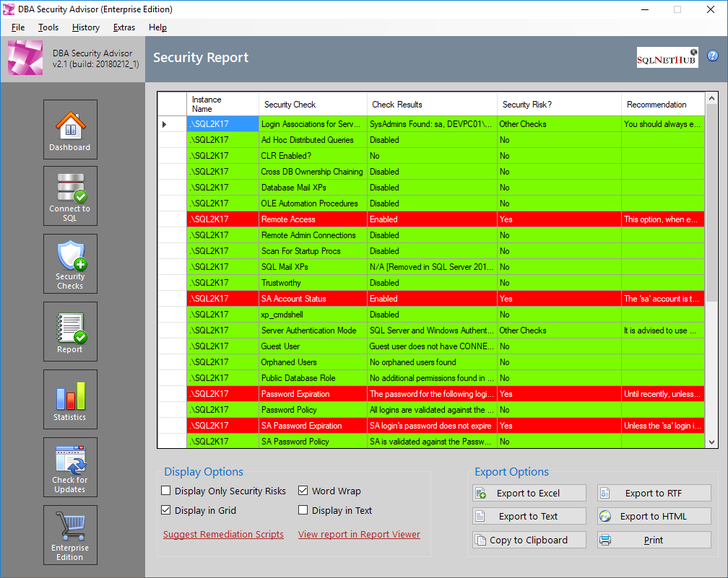Click the Check Results column header
The width and height of the screenshot is (728, 578).
coord(432,105)
